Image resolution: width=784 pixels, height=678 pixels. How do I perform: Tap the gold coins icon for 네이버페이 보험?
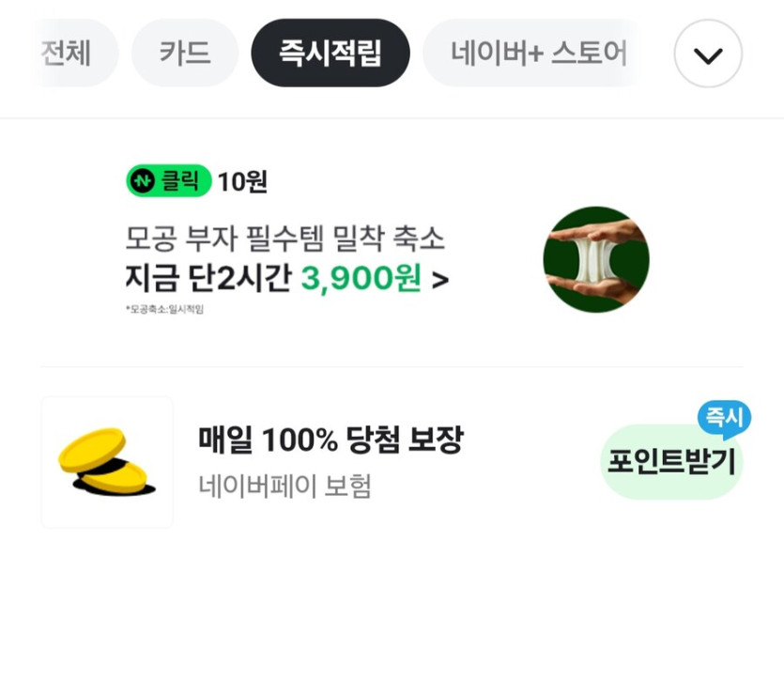coord(106,460)
